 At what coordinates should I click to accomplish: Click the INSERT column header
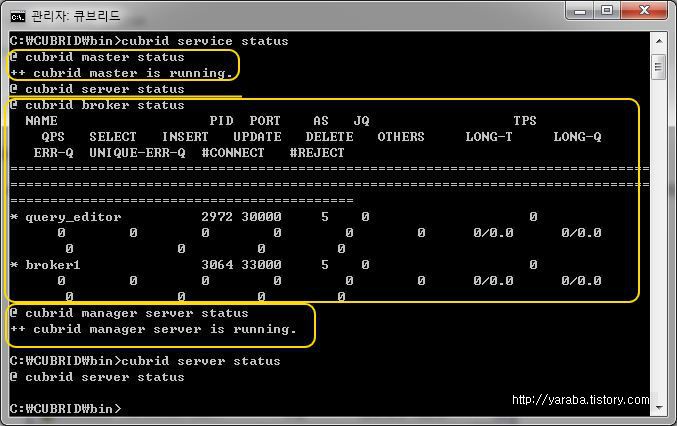point(185,137)
